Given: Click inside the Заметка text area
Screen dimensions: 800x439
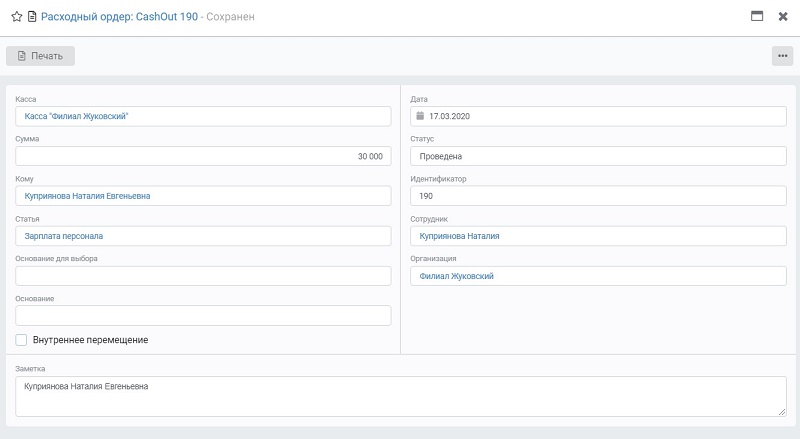Looking at the screenshot, I should tap(401, 397).
